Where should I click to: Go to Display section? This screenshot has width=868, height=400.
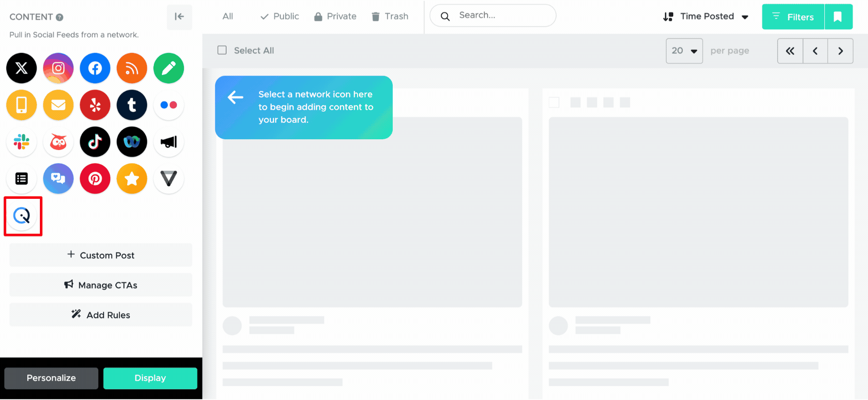point(150,378)
